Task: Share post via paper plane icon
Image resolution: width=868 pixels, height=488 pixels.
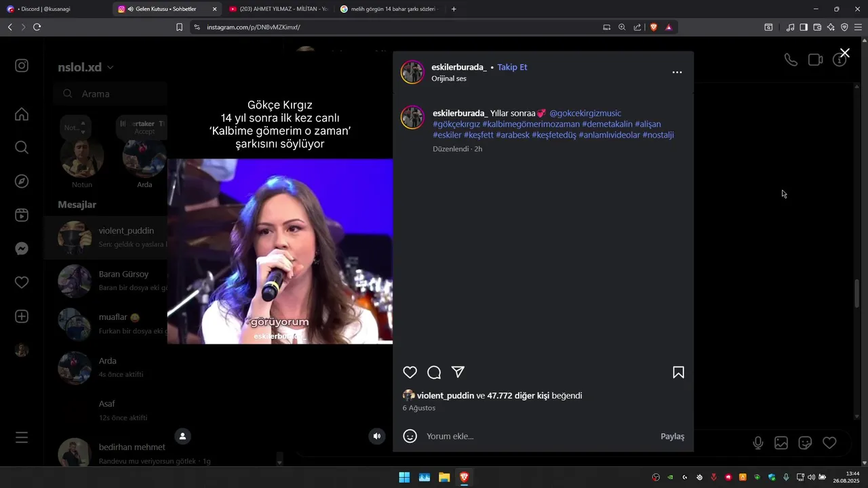Action: (x=458, y=372)
